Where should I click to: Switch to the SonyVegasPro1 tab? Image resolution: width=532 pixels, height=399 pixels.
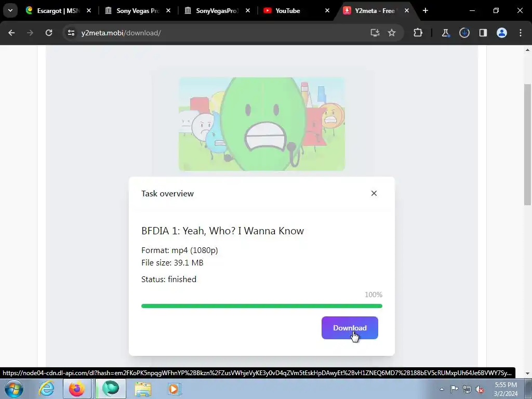217,11
